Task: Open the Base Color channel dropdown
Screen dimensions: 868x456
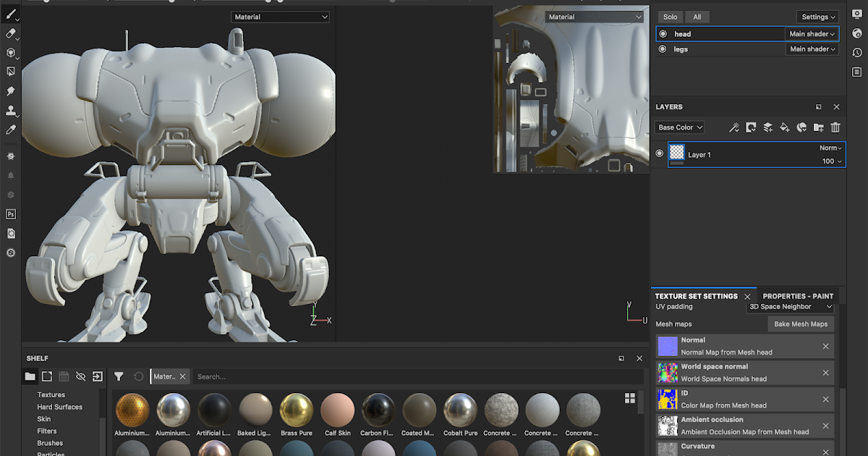Action: [678, 127]
